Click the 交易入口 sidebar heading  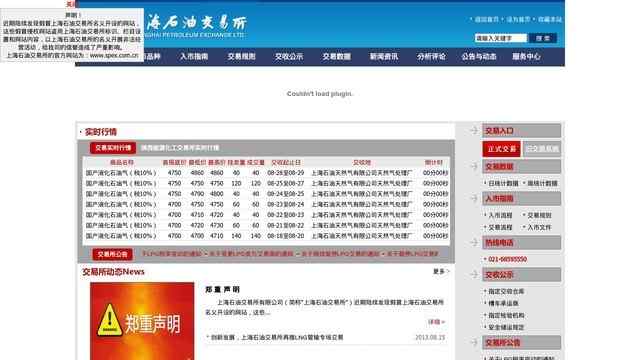[x=521, y=131]
